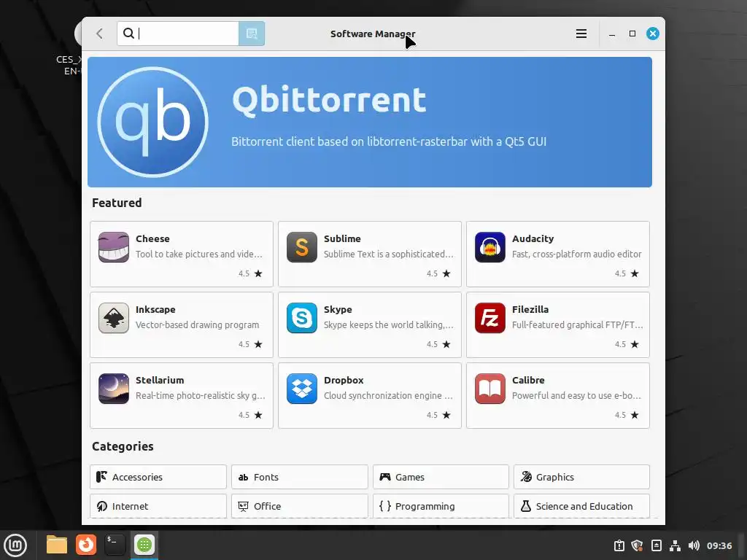Open the volume control tray icon
Viewport: 747px width, 560px height.
tap(694, 545)
